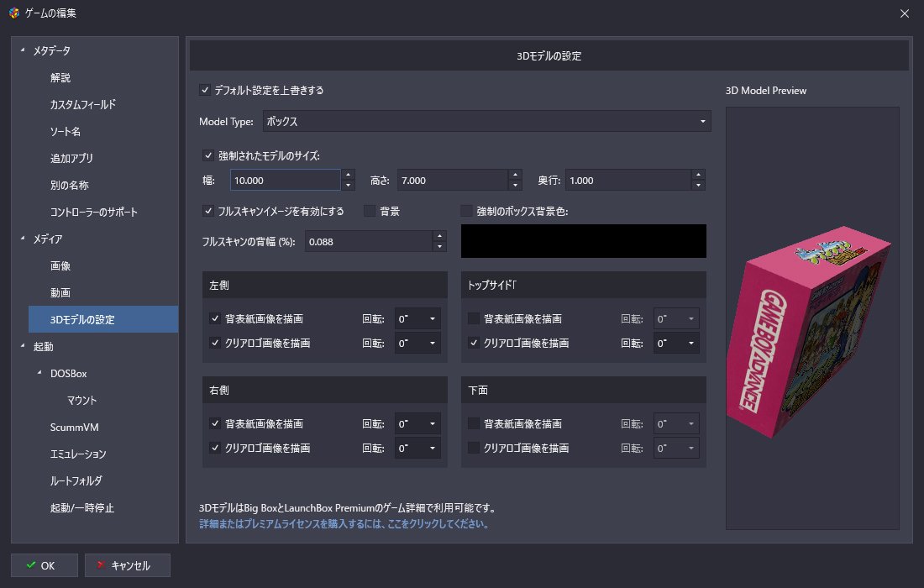Open 右側 クリアロゴ 回転 dropdown
The width and height of the screenshot is (924, 588).
click(x=417, y=448)
